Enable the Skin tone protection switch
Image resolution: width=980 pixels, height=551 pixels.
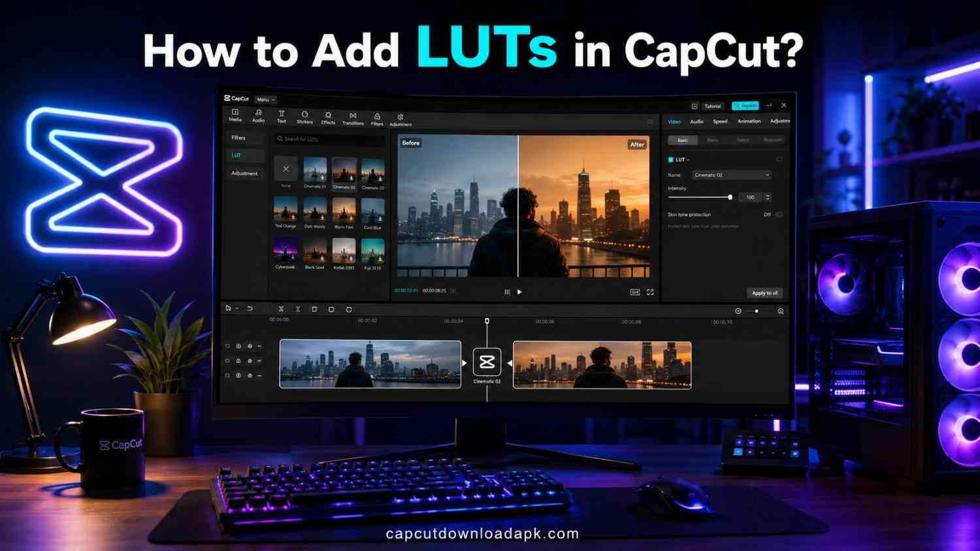point(779,214)
